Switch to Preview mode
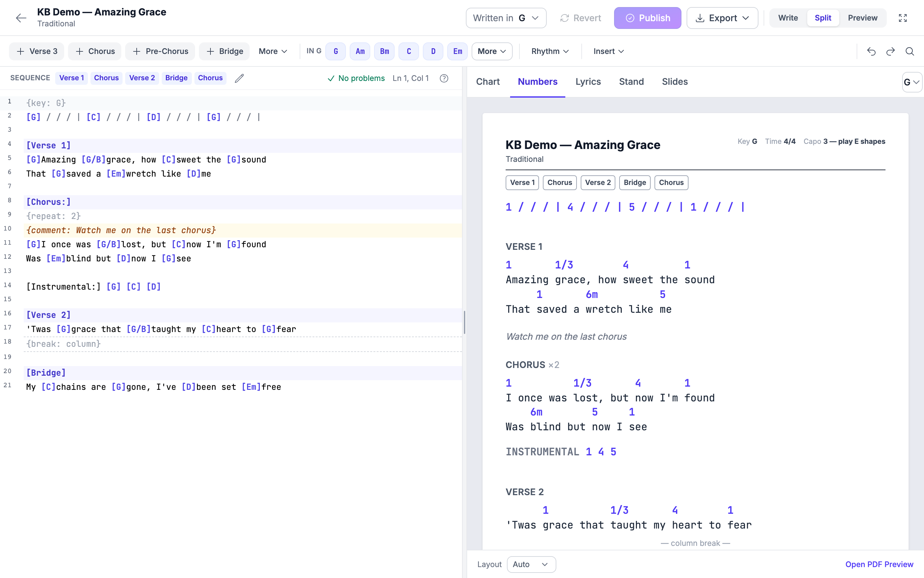 (x=862, y=18)
